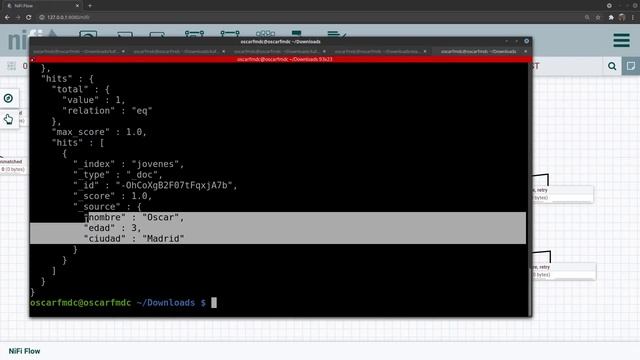This screenshot has width=640, height=360.
Task: Click the "_source" : { line
Action: click(x=107, y=207)
